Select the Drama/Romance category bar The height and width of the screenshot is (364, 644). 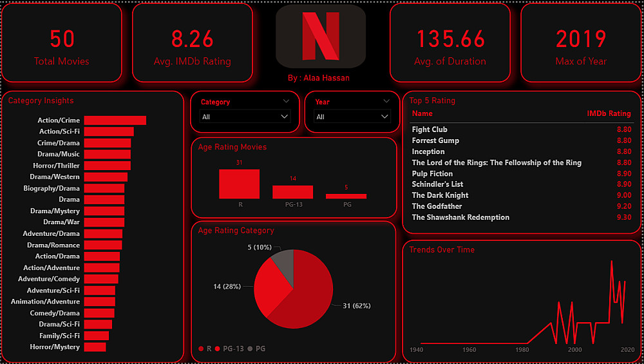(103, 245)
